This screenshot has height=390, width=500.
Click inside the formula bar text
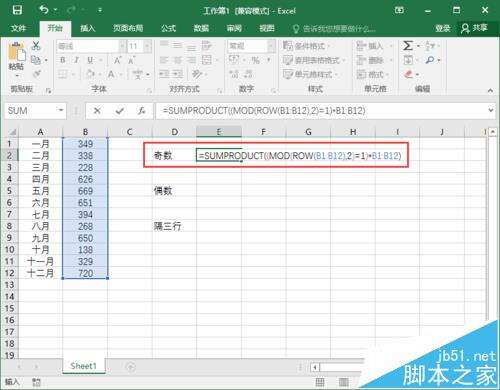(x=263, y=110)
